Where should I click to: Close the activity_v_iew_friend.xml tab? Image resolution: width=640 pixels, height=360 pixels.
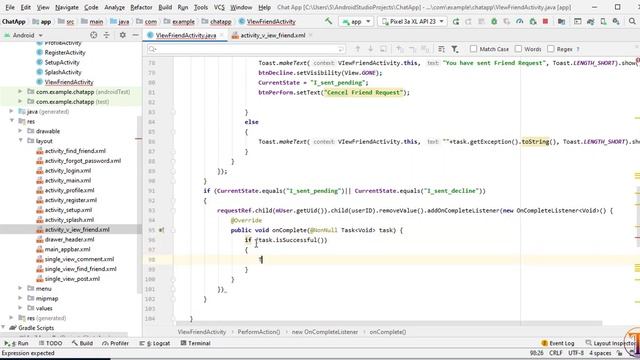311,36
